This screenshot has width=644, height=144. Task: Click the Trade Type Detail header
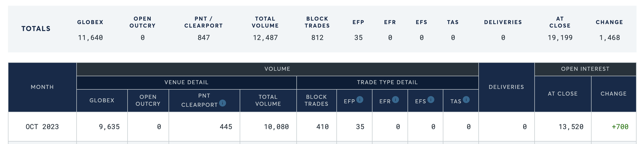387,82
